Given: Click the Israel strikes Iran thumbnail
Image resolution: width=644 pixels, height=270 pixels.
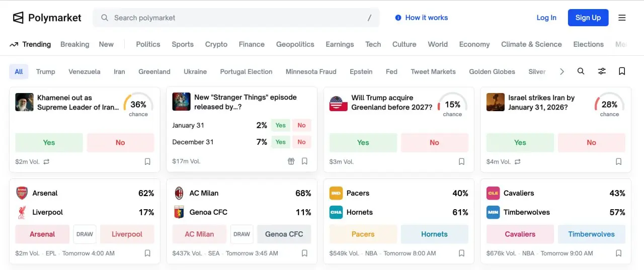Looking at the screenshot, I should (495, 102).
